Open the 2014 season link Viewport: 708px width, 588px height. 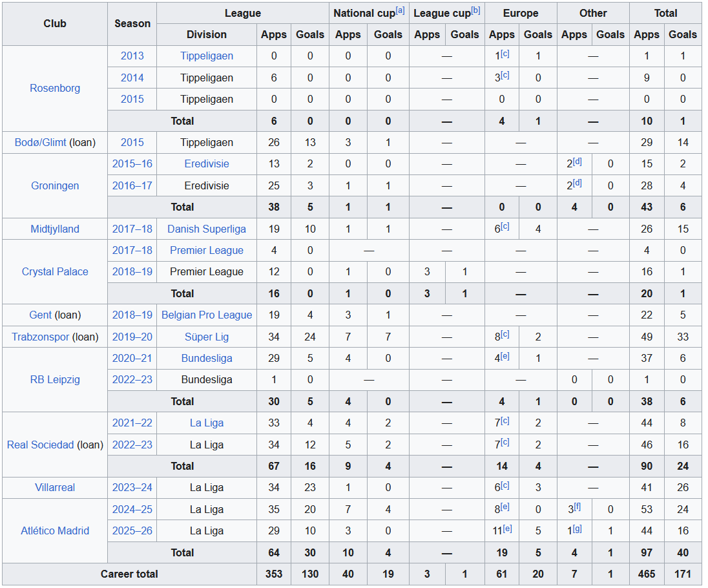(x=132, y=78)
